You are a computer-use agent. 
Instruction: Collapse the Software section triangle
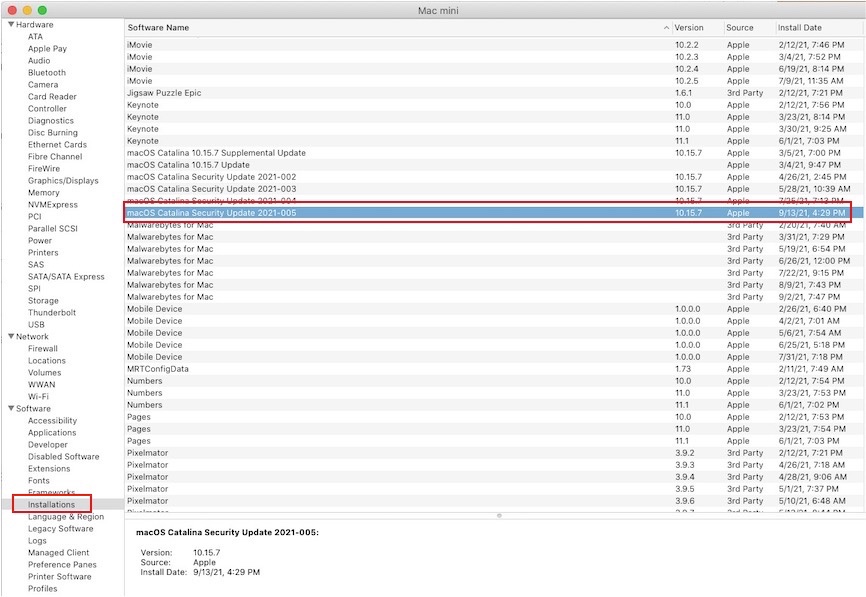click(11, 408)
